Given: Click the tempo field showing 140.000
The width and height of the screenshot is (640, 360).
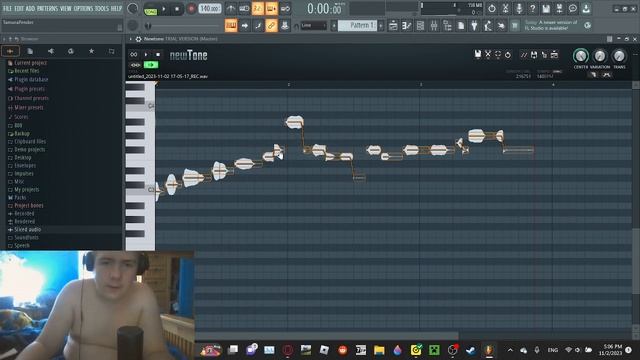Looking at the screenshot, I should click(x=209, y=9).
